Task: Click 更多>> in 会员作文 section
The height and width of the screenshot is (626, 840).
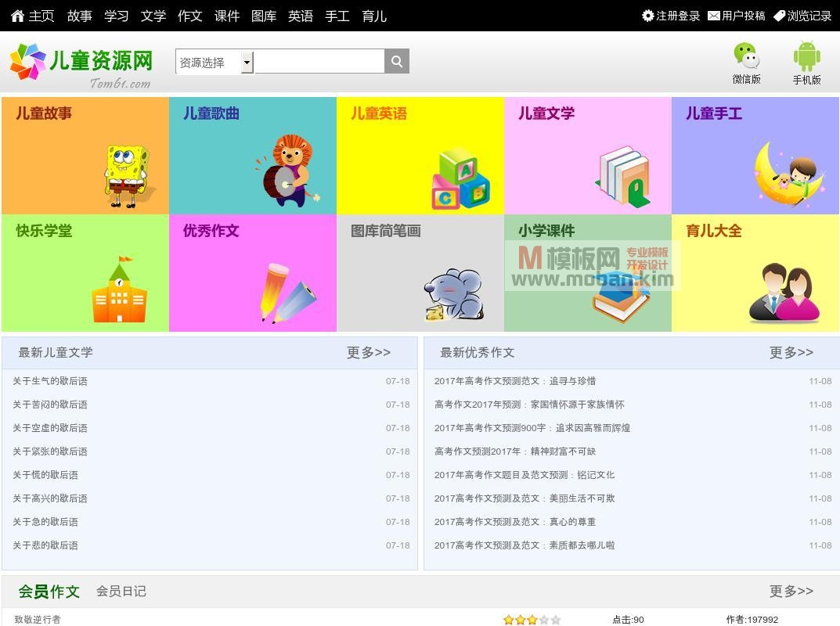Action: (791, 592)
